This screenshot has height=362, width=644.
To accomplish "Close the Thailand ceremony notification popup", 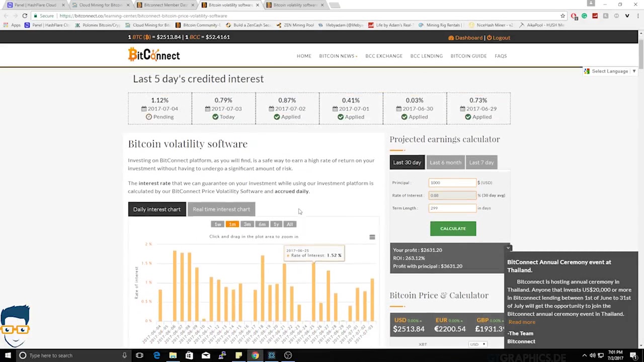I will pyautogui.click(x=509, y=248).
